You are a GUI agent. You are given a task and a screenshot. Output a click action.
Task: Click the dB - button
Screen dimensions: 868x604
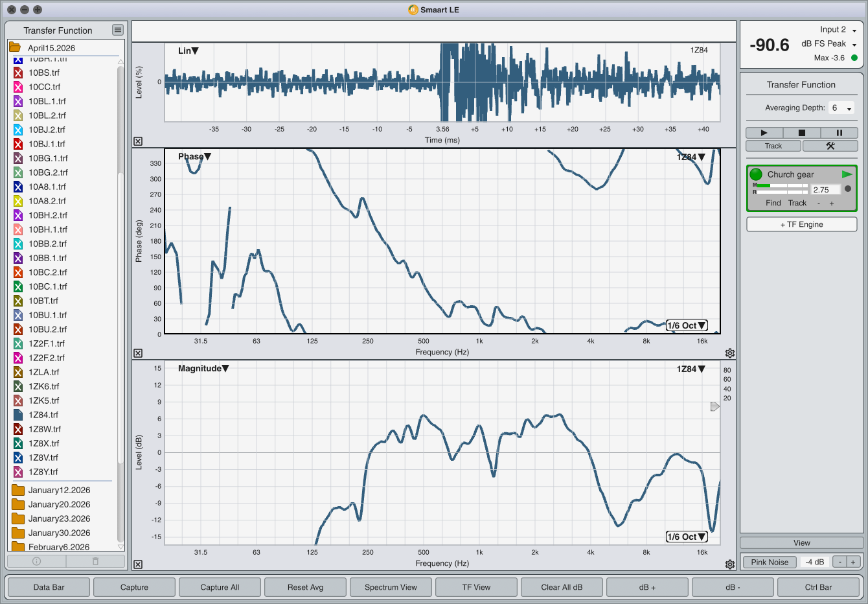[733, 587]
